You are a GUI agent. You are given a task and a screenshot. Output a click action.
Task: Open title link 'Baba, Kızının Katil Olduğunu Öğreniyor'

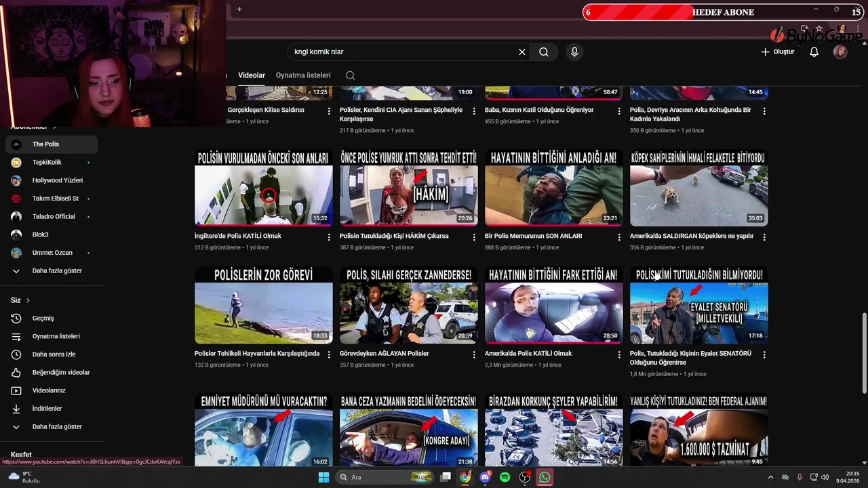pyautogui.click(x=539, y=110)
